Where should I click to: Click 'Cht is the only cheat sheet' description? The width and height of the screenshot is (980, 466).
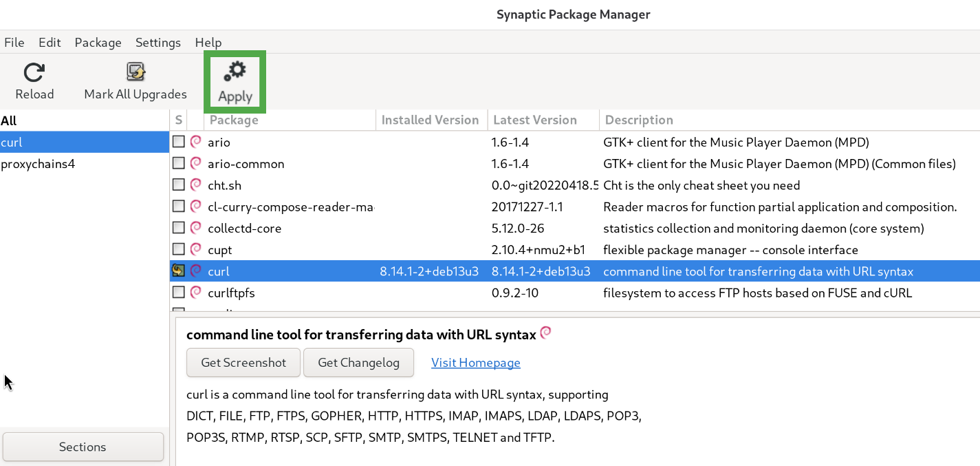coord(701,185)
